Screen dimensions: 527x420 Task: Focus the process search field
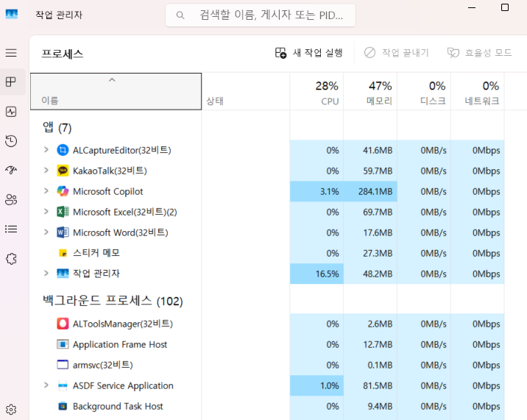click(x=261, y=15)
